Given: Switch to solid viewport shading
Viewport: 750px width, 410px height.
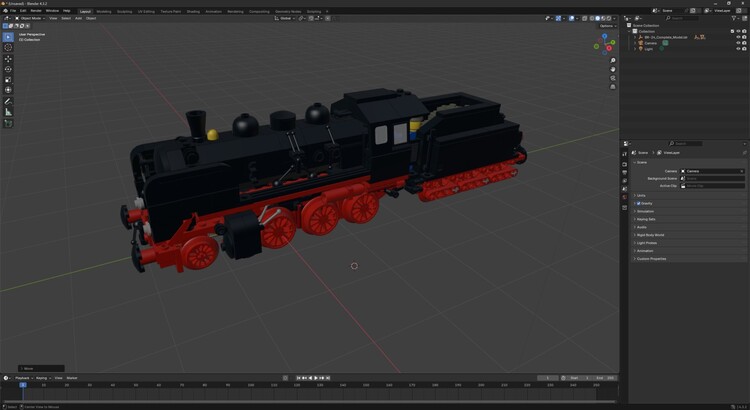Looking at the screenshot, I should (597, 18).
